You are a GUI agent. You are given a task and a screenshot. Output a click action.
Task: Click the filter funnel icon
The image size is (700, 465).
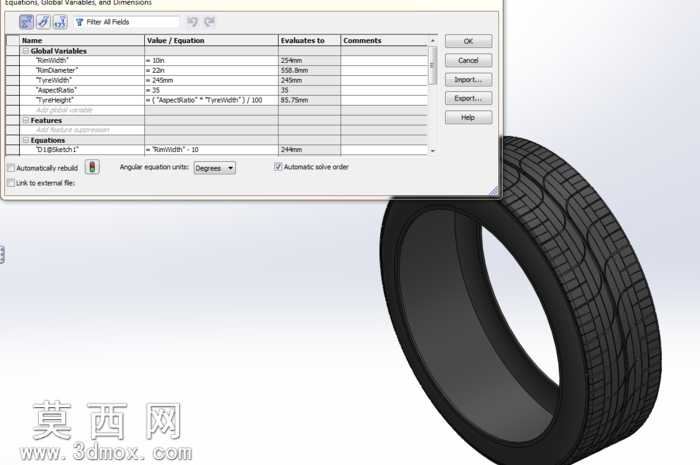(79, 22)
